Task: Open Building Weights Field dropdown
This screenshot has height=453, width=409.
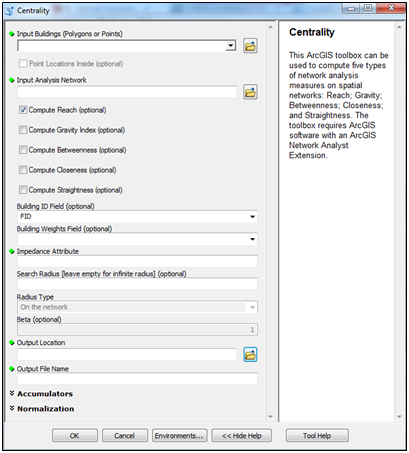Action: (x=137, y=239)
